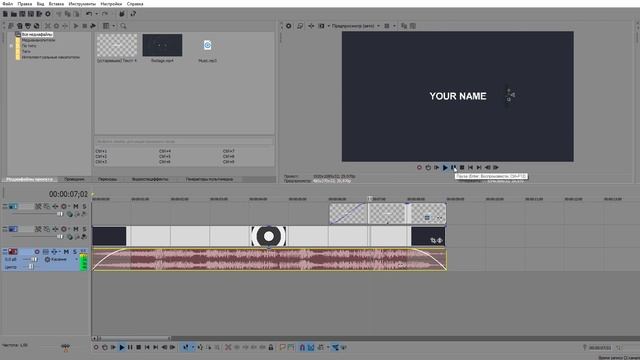Solo the second video track
Viewport: 640px width, 360px height.
coord(84,229)
